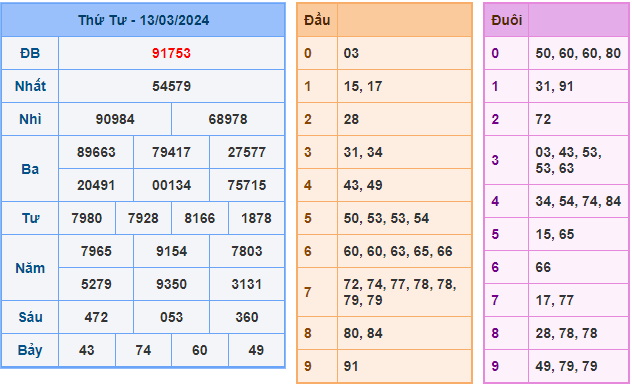Select number 60 in the Bảy row
The width and height of the screenshot is (632, 385).
point(200,351)
